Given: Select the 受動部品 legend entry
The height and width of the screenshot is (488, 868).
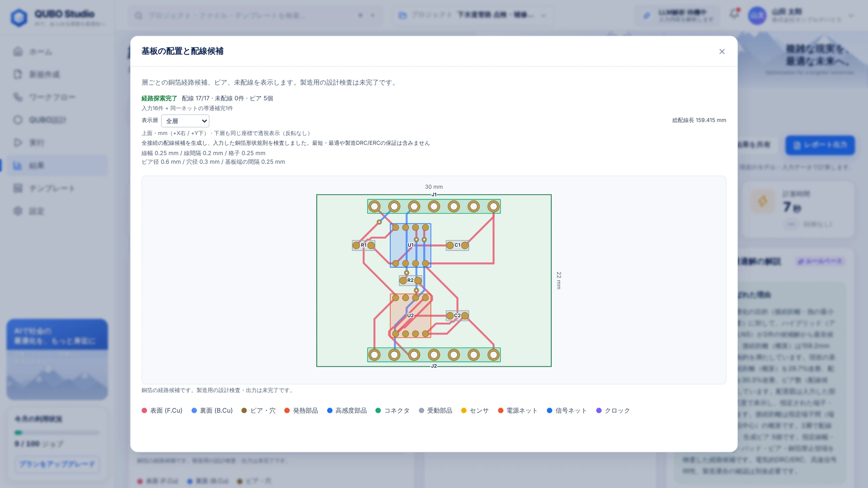Looking at the screenshot, I should (x=435, y=410).
